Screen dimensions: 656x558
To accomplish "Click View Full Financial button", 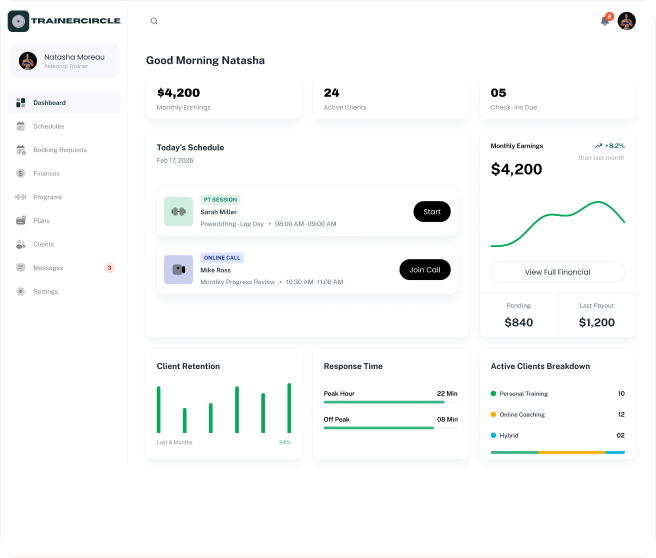I will [x=558, y=272].
